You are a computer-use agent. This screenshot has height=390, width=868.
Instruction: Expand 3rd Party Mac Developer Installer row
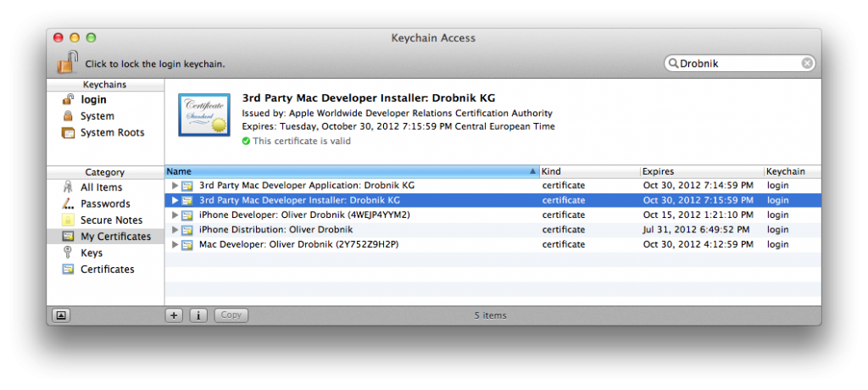click(x=175, y=200)
